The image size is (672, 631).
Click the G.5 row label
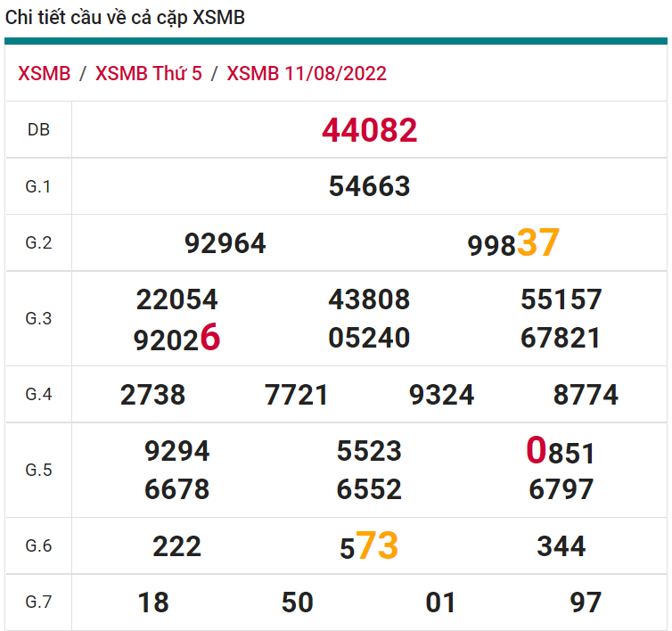pos(38,470)
